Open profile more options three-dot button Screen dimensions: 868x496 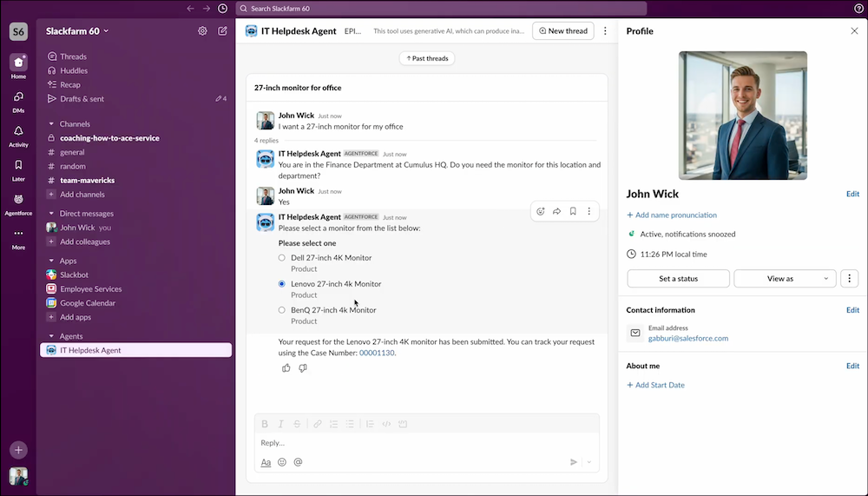pos(849,279)
